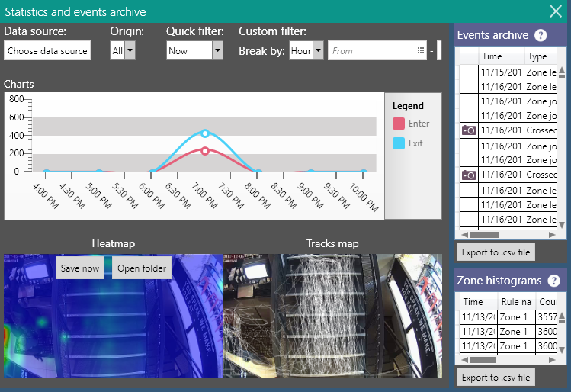Image resolution: width=571 pixels, height=392 pixels.
Task: Click the Zone histograms help icon
Action: pyautogui.click(x=553, y=281)
